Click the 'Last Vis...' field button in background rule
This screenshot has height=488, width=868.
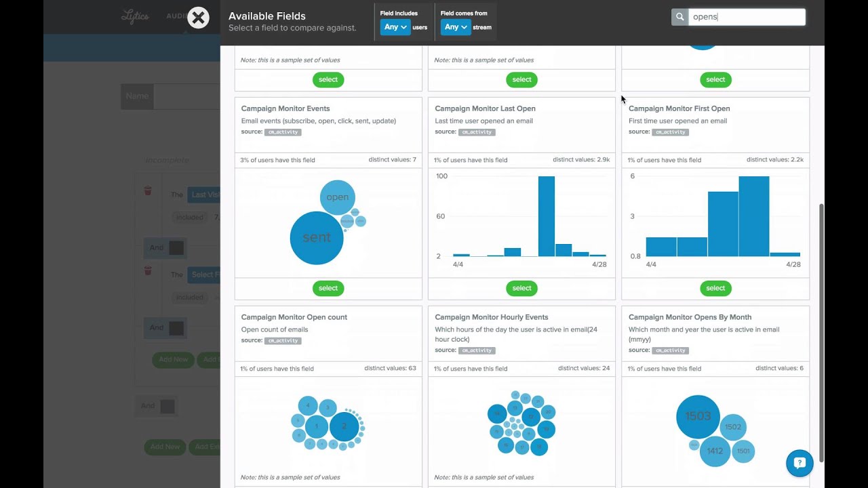204,195
